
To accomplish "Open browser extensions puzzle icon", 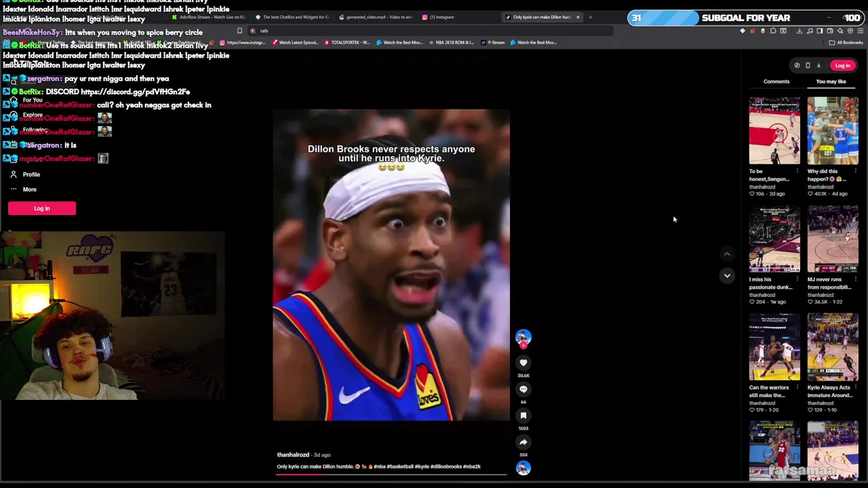I will click(x=773, y=30).
